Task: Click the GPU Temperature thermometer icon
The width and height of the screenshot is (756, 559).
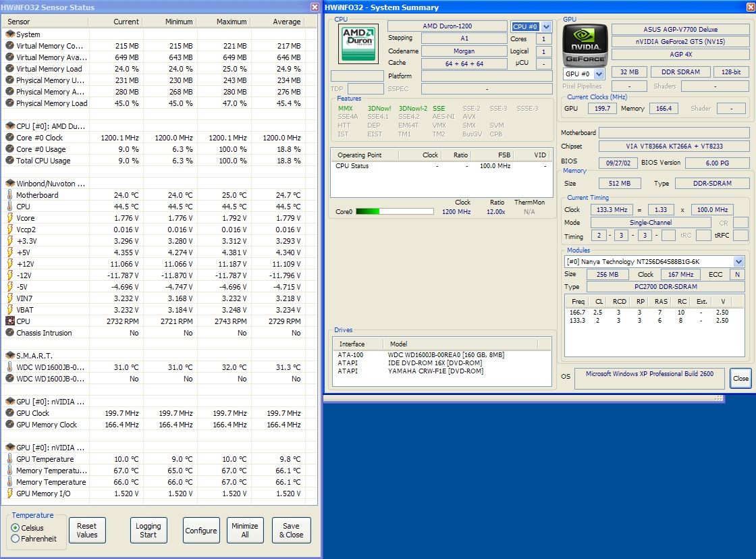Action: 9,459
